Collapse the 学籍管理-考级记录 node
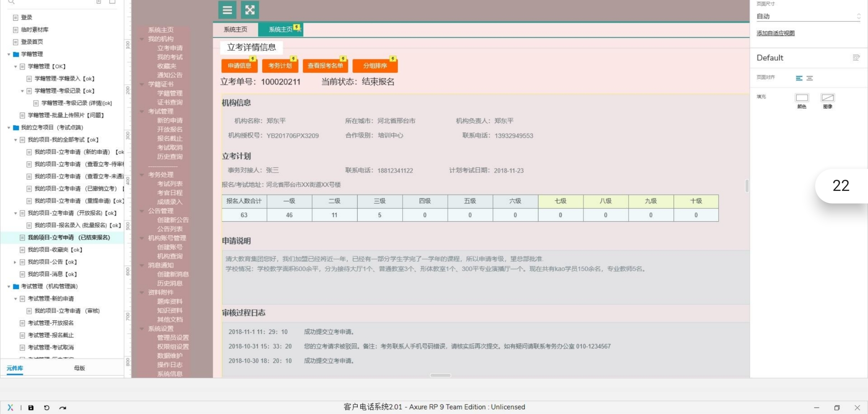868x414 pixels. [22, 91]
